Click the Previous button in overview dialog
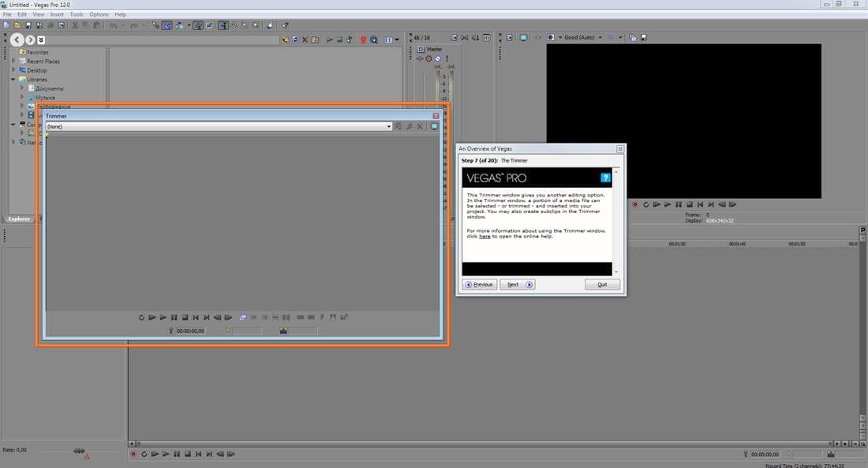This screenshot has width=868, height=468. (480, 285)
